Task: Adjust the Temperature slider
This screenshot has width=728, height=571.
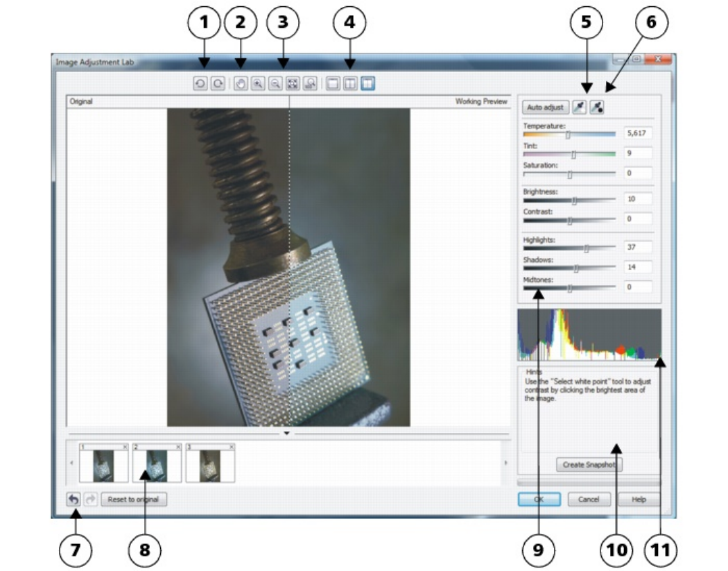Action: 569,135
